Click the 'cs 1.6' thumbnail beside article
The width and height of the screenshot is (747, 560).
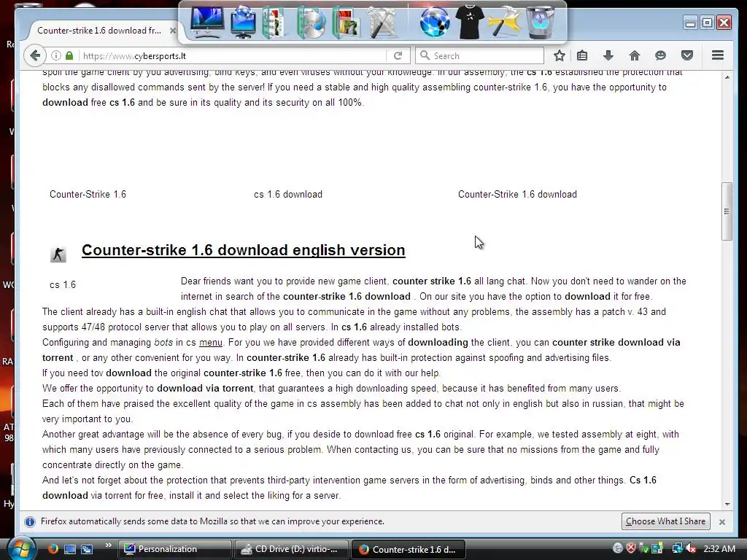tap(63, 285)
